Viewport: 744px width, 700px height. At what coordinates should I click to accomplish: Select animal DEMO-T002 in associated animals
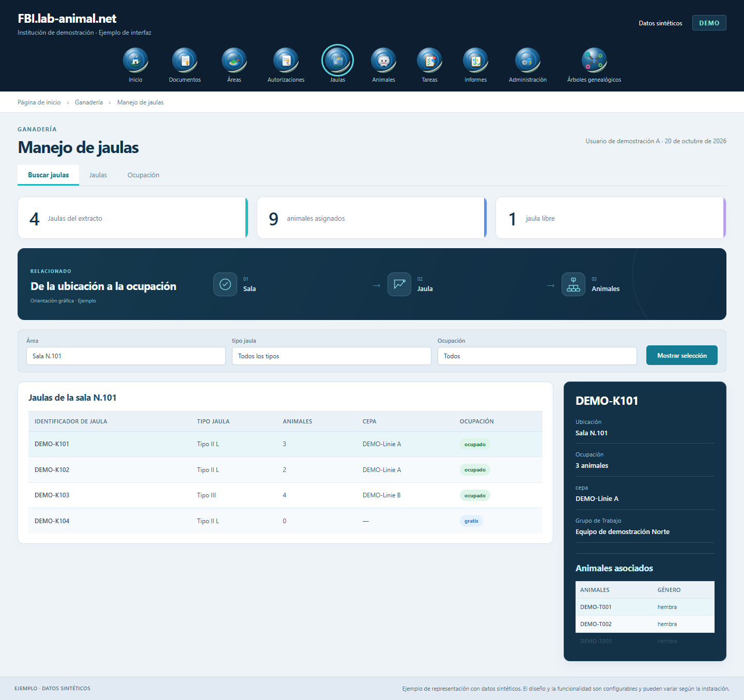[x=645, y=624]
